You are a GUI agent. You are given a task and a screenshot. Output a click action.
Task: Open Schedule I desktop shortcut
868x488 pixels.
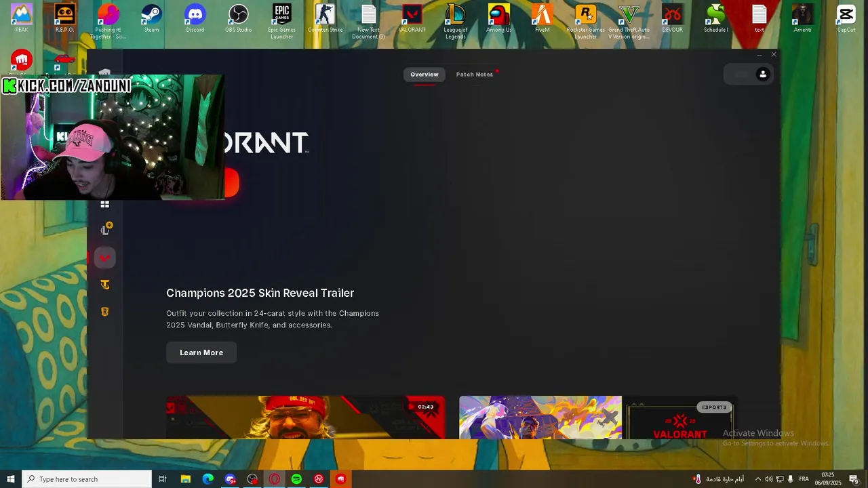coord(716,18)
